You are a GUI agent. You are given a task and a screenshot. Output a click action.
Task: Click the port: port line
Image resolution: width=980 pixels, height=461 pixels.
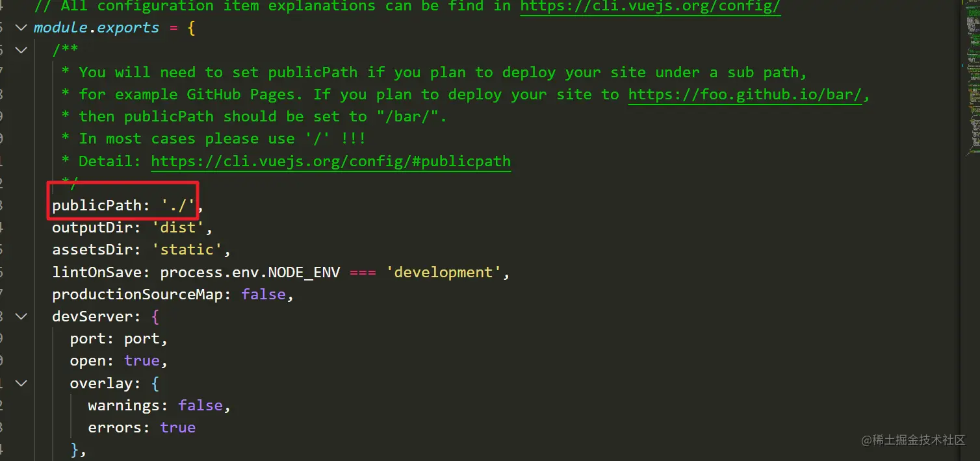(x=119, y=339)
